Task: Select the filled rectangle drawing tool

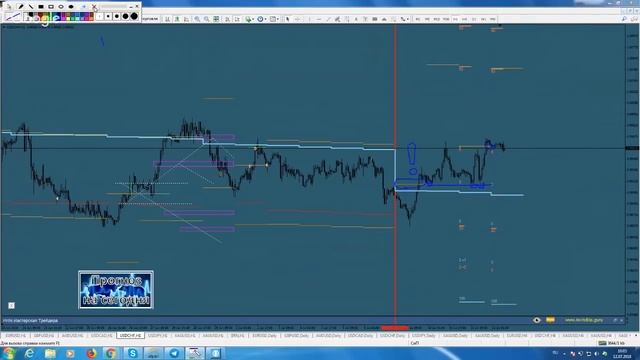Action: [41, 7]
